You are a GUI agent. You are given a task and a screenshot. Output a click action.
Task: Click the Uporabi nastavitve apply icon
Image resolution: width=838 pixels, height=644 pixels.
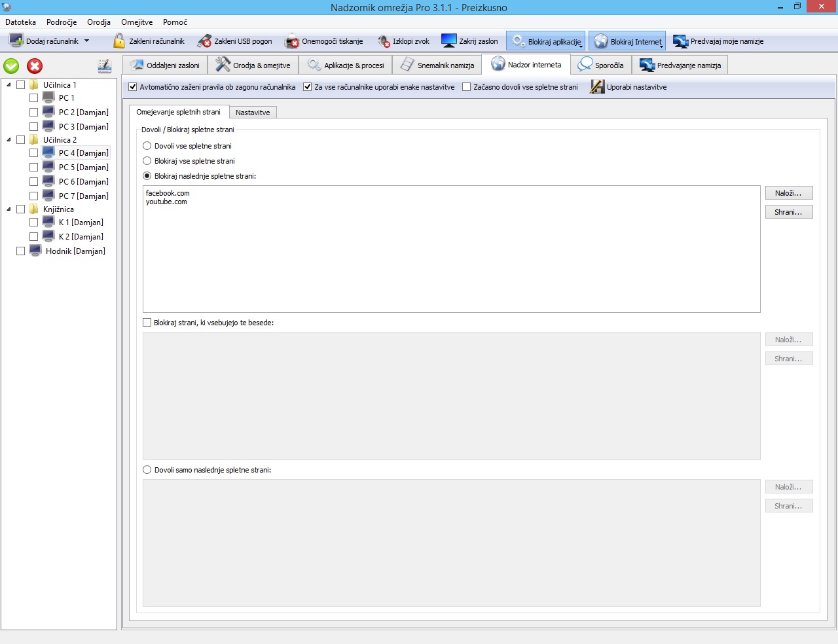[596, 87]
